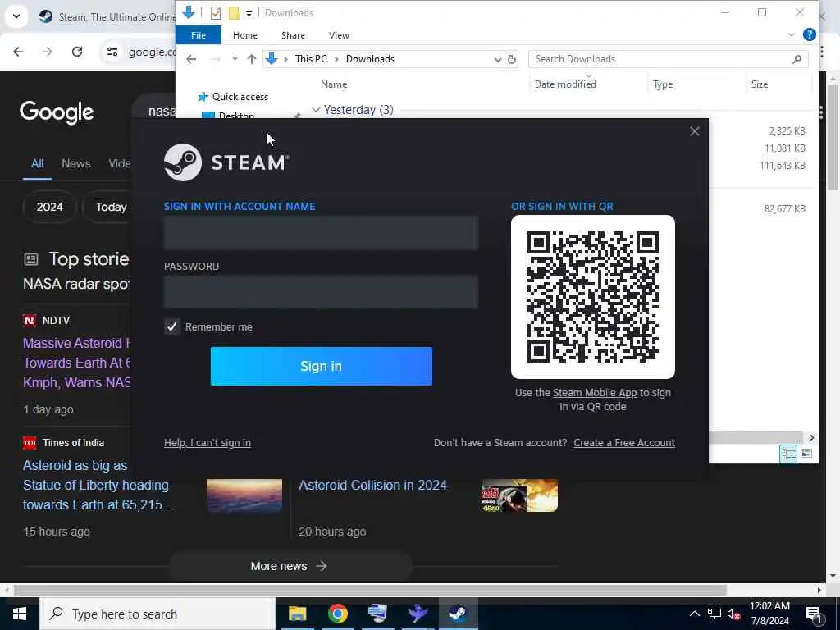840x630 pixels.
Task: Apply the 2024 filter chip
Action: pos(50,207)
